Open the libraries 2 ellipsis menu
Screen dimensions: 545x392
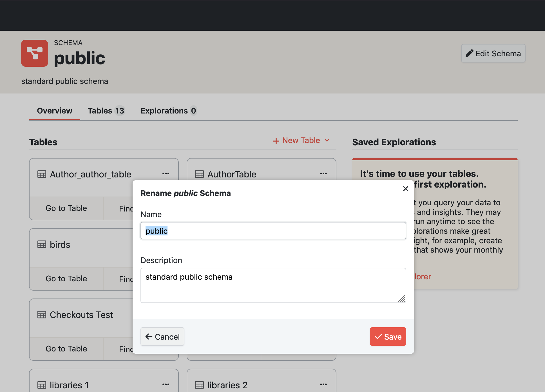coord(323,384)
